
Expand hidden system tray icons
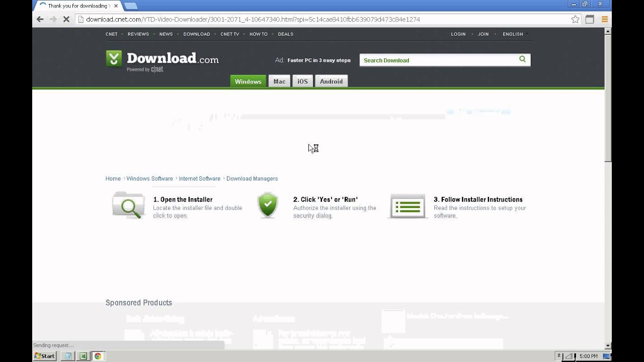coord(558,356)
